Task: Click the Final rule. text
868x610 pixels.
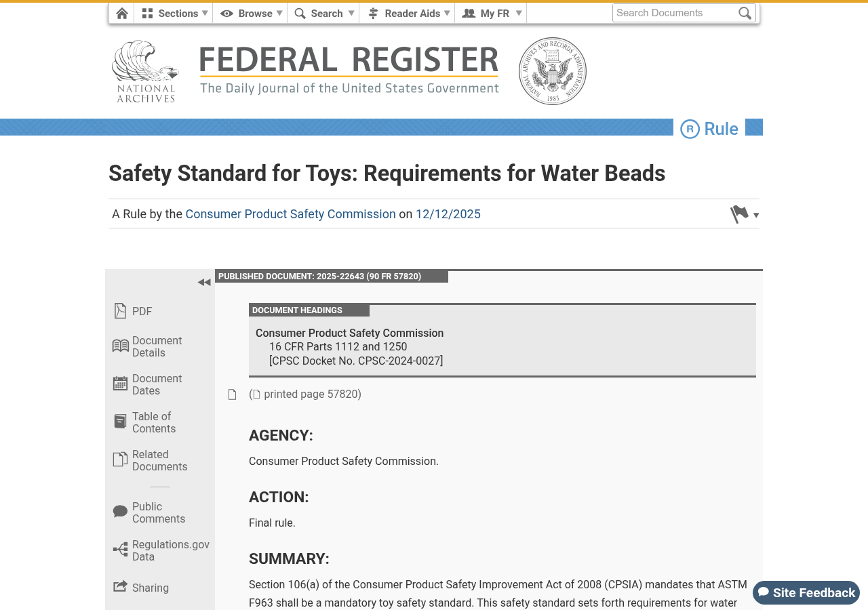Action: click(x=272, y=523)
